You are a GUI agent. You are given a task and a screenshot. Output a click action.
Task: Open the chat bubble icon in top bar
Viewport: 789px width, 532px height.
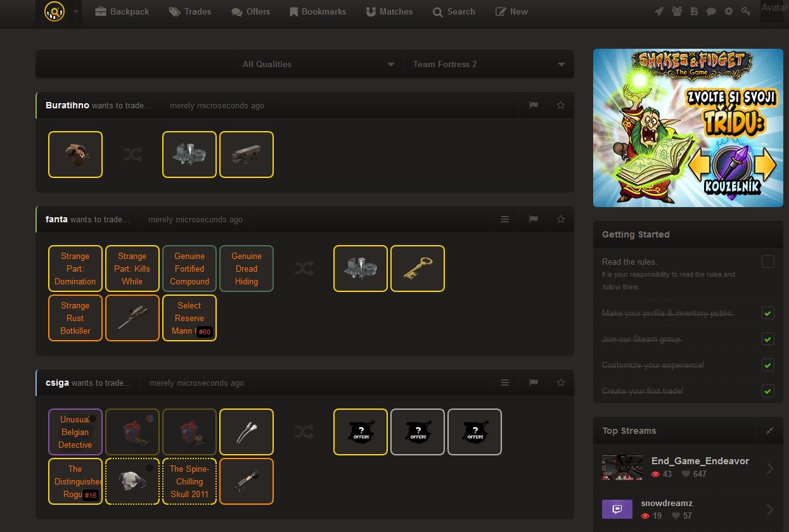712,11
